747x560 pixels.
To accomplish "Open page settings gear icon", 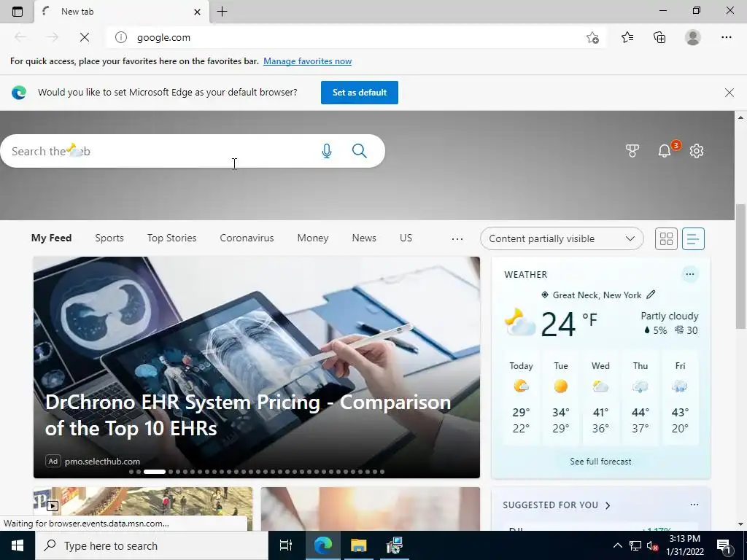I will [697, 151].
